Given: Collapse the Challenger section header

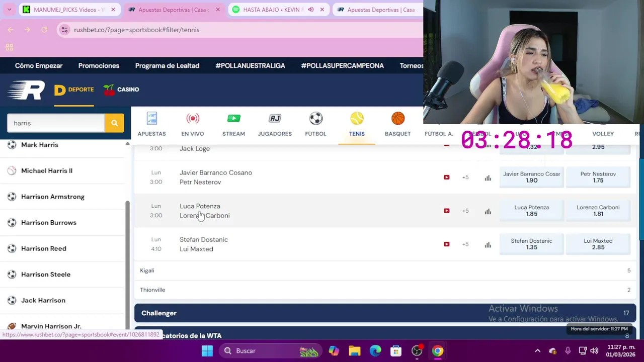Looking at the screenshot, I should click(x=385, y=313).
